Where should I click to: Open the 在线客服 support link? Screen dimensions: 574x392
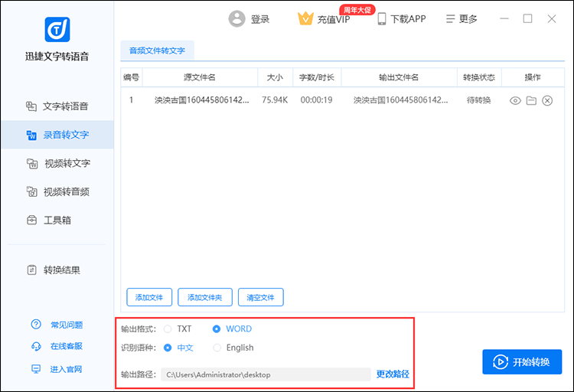pos(67,346)
